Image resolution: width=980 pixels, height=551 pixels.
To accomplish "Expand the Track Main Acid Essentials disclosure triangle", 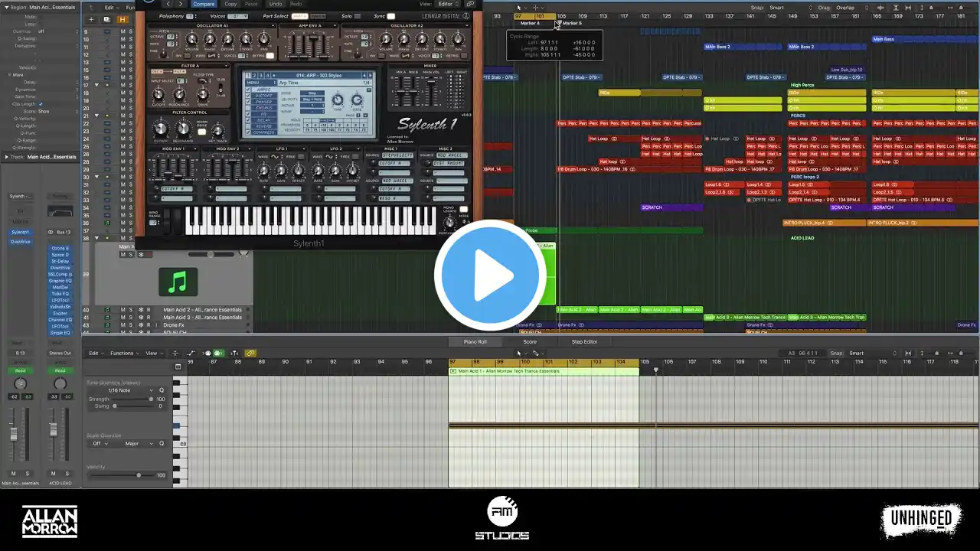I will click(7, 157).
